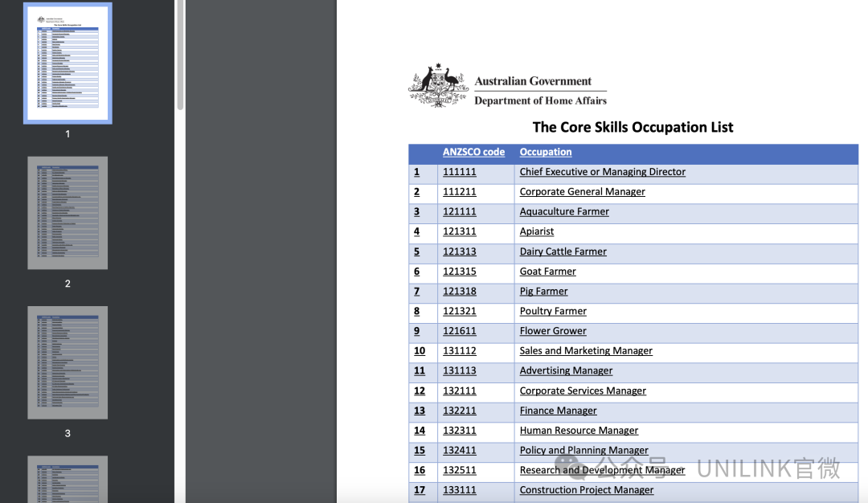Click the Flower Grower entry
868x503 pixels.
tap(553, 331)
